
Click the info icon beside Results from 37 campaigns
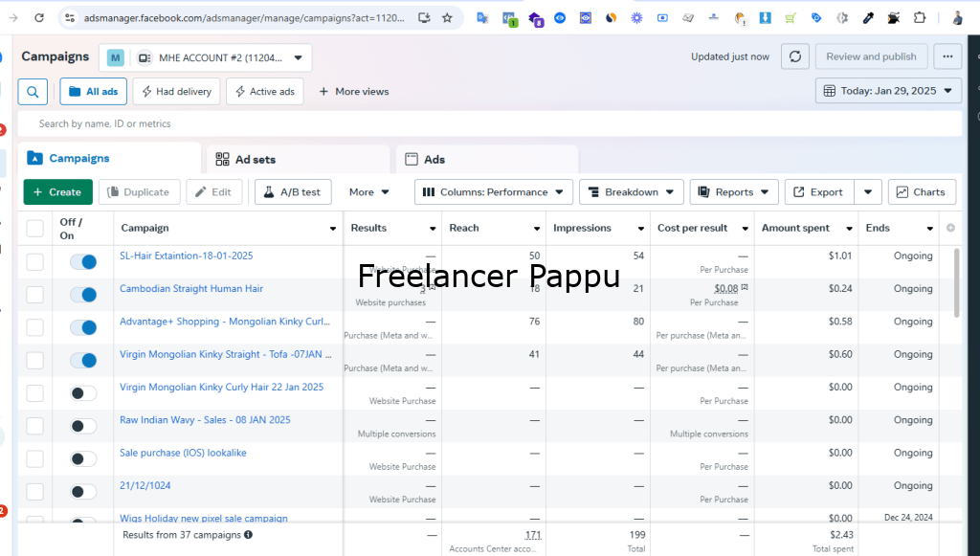coord(248,535)
